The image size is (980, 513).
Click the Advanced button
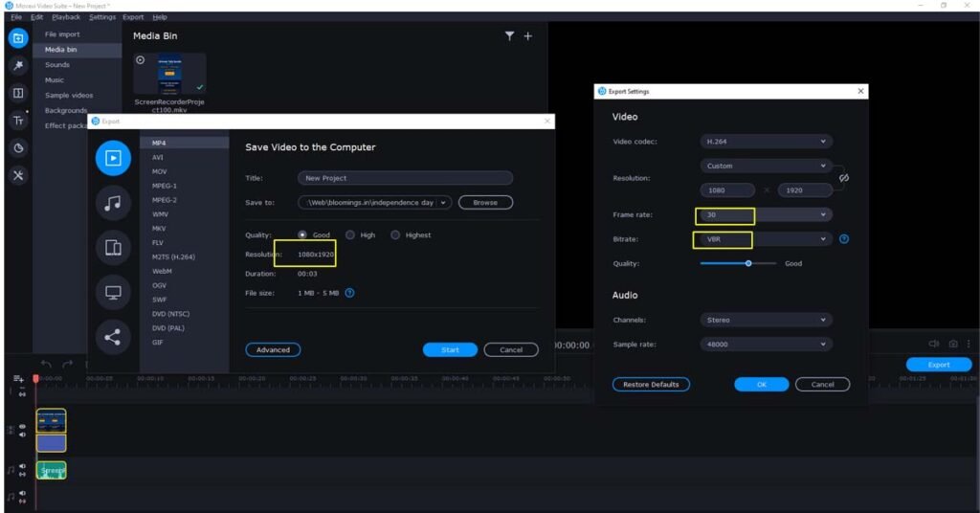pyautogui.click(x=273, y=350)
